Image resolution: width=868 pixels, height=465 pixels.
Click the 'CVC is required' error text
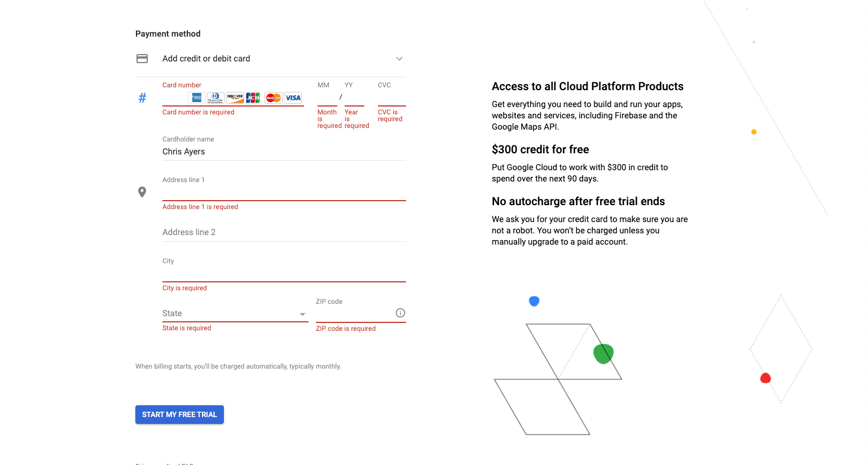pyautogui.click(x=390, y=116)
